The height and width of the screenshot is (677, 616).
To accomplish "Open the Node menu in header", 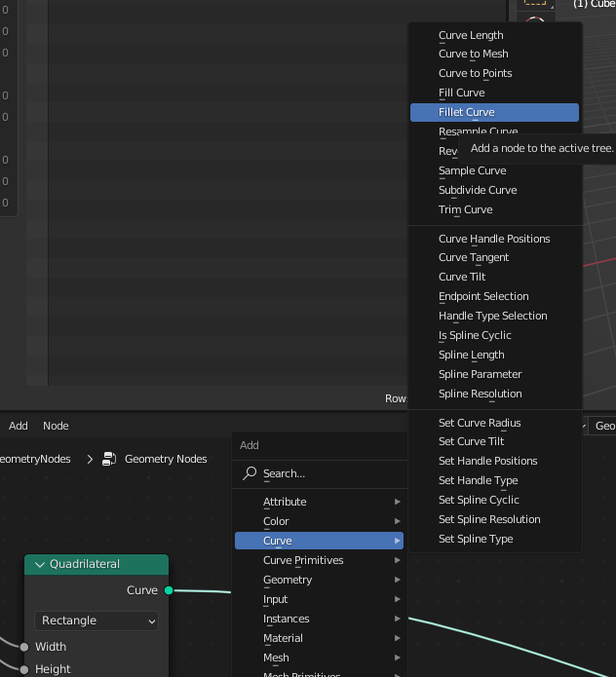I will [56, 426].
